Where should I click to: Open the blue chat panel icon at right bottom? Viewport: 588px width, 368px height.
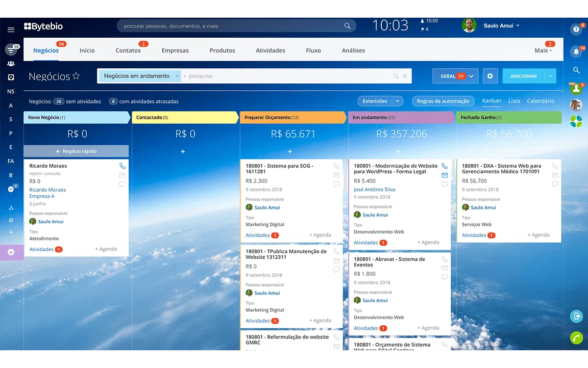point(576,316)
